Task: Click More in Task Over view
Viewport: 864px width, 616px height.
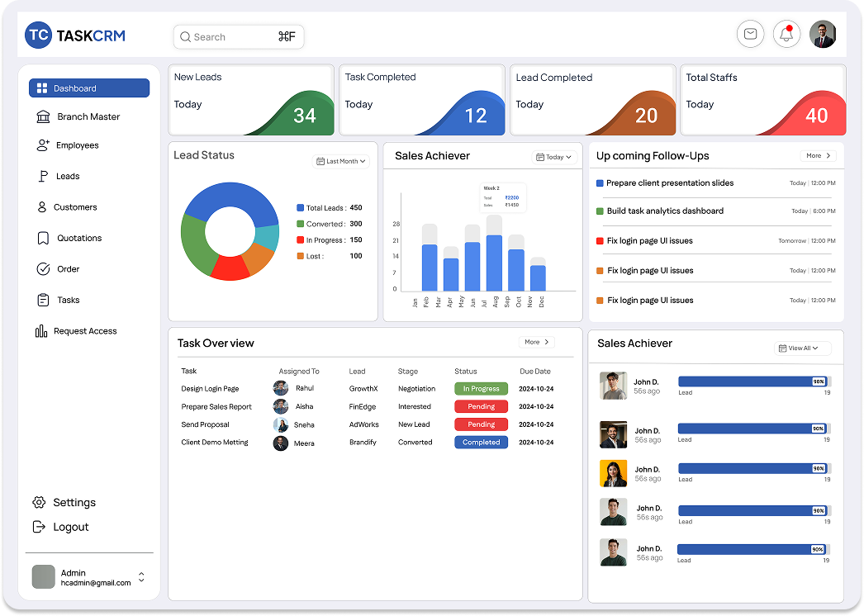Action: pyautogui.click(x=537, y=342)
